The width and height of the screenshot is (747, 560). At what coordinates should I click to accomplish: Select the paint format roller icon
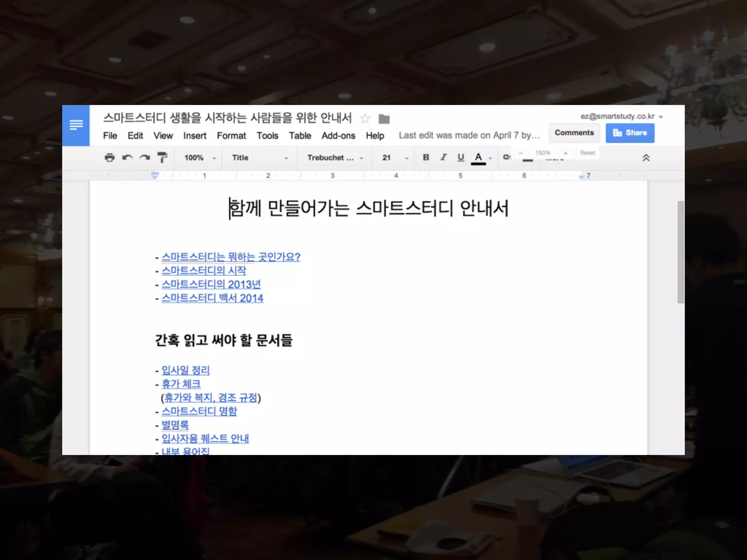pos(162,157)
